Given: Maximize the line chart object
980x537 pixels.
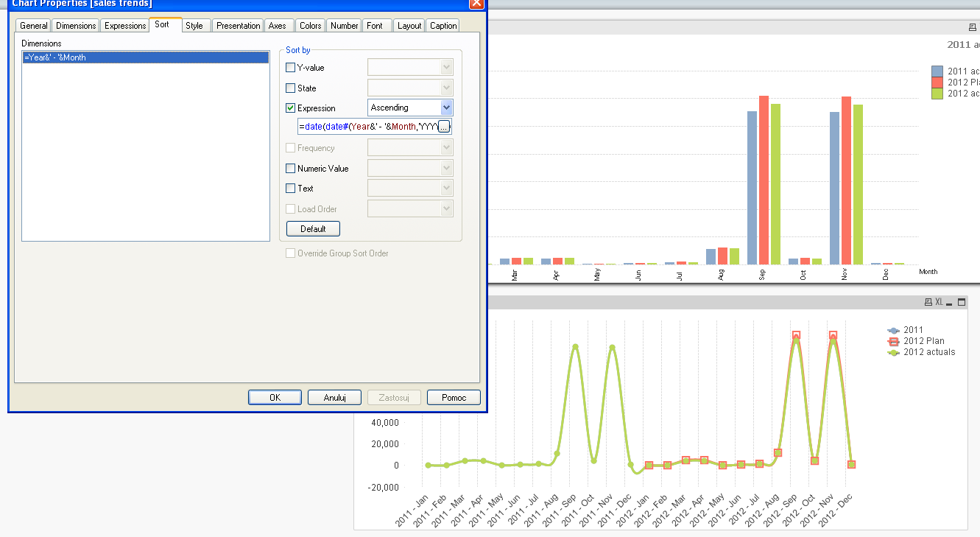Looking at the screenshot, I should click(x=961, y=302).
